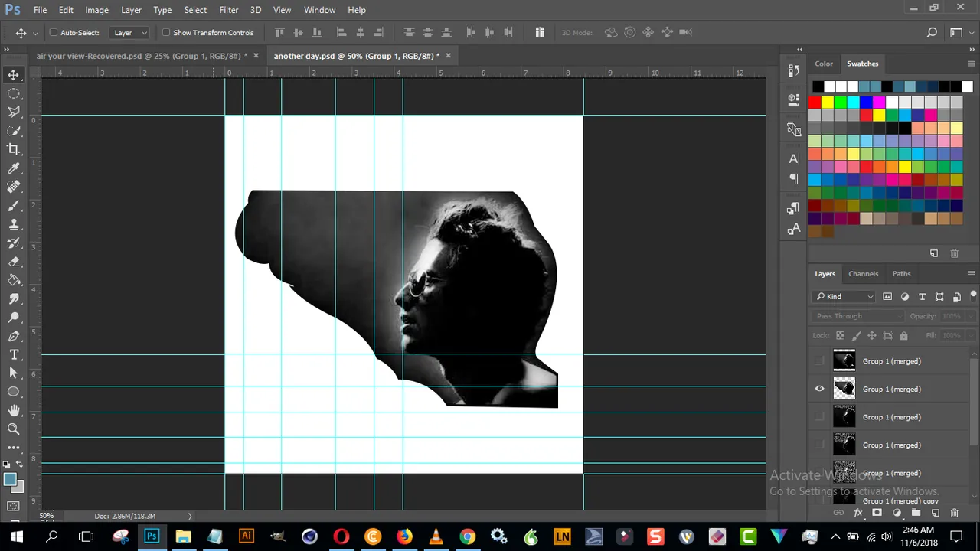Toggle filter for pixel layers
Image resolution: width=980 pixels, height=551 pixels.
point(887,297)
